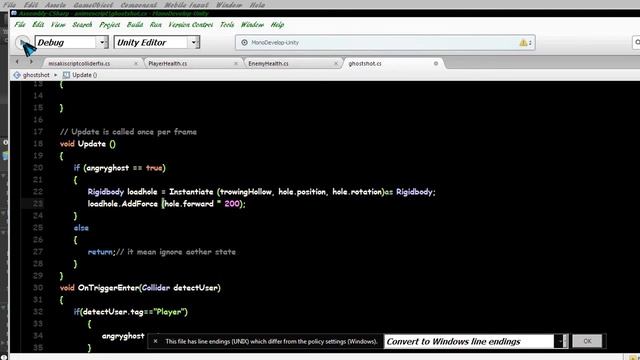Click the Run play button in toolbar

[x=22, y=42]
